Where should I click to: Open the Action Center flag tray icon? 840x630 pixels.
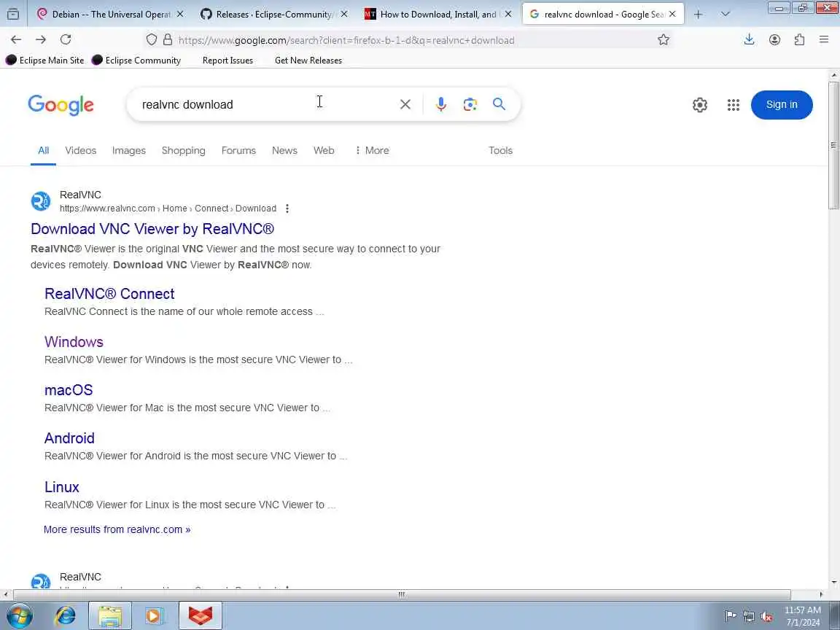point(730,617)
